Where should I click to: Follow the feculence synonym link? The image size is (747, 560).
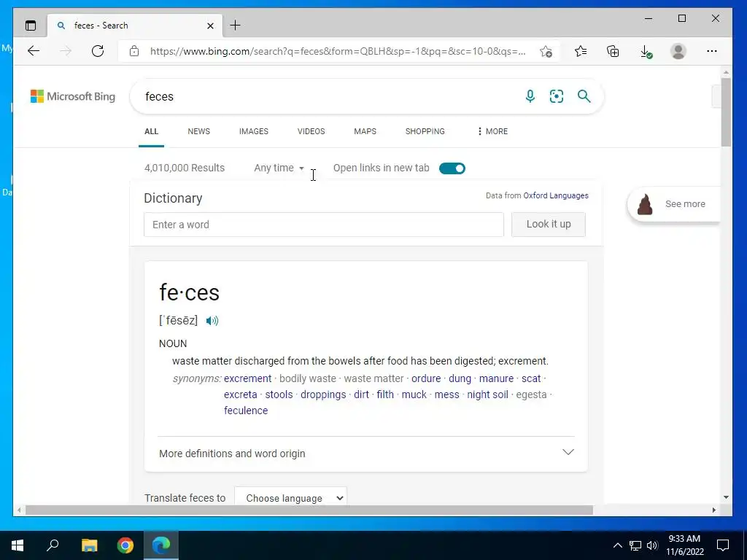pyautogui.click(x=246, y=411)
